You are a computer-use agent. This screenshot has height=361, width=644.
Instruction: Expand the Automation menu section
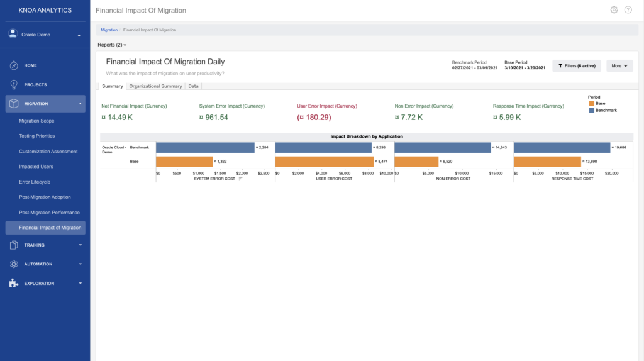pyautogui.click(x=80, y=264)
